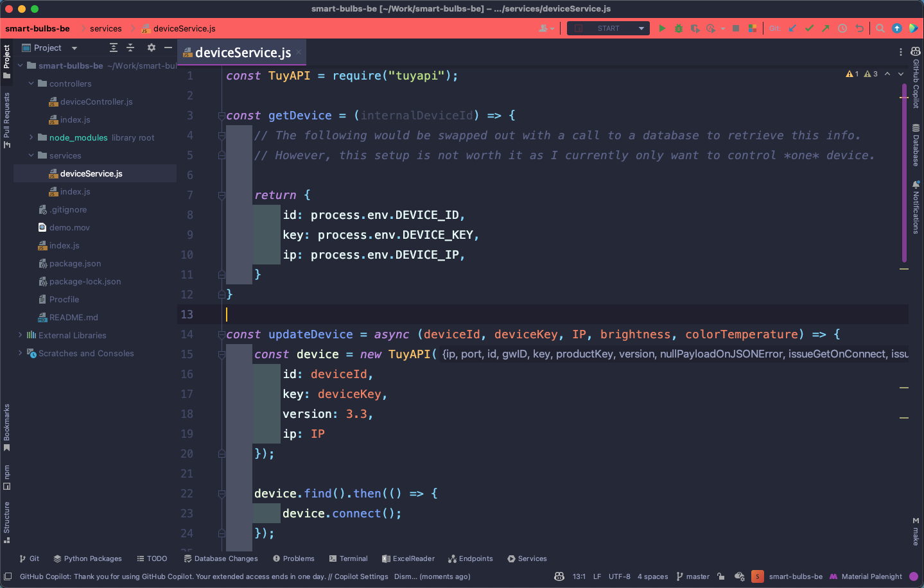This screenshot has width=924, height=588.
Task: Expand the node_modules folder
Action: point(31,137)
